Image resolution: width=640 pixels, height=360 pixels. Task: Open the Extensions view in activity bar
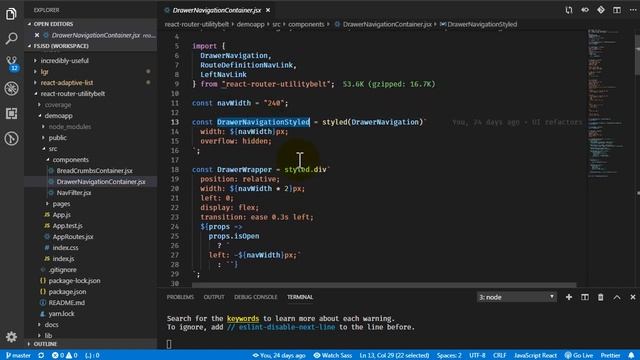tap(11, 113)
